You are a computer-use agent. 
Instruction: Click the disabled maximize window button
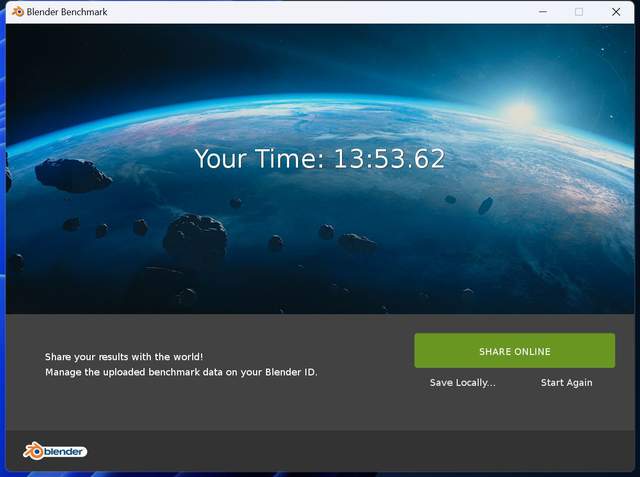click(579, 12)
